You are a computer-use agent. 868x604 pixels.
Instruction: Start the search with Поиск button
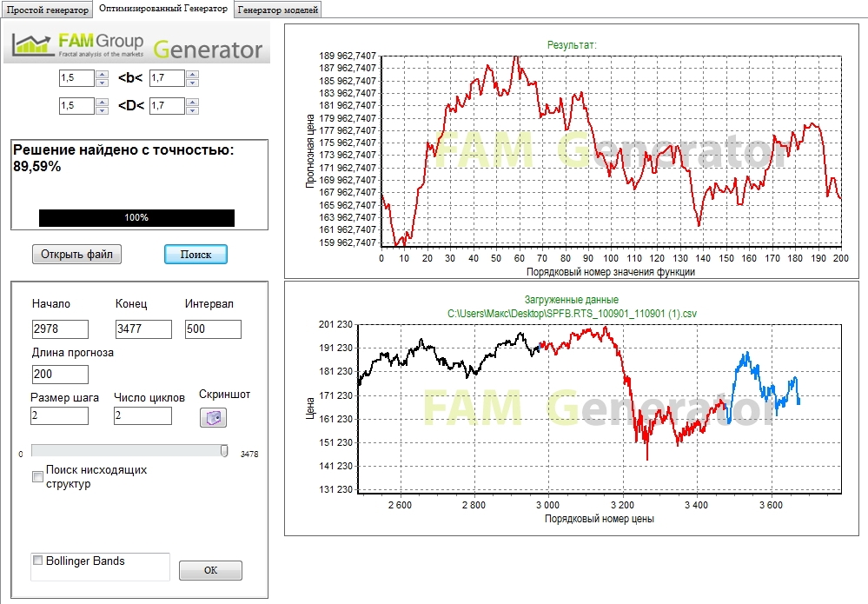click(x=196, y=254)
